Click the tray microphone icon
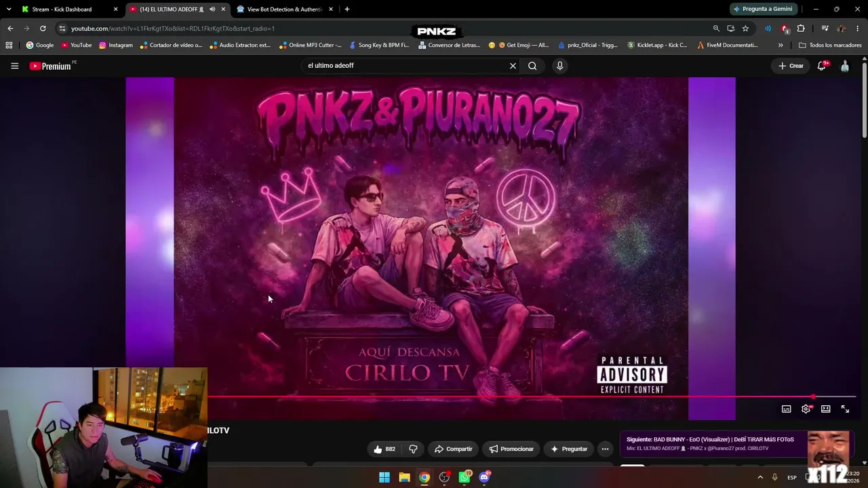The image size is (868, 488). (774, 477)
